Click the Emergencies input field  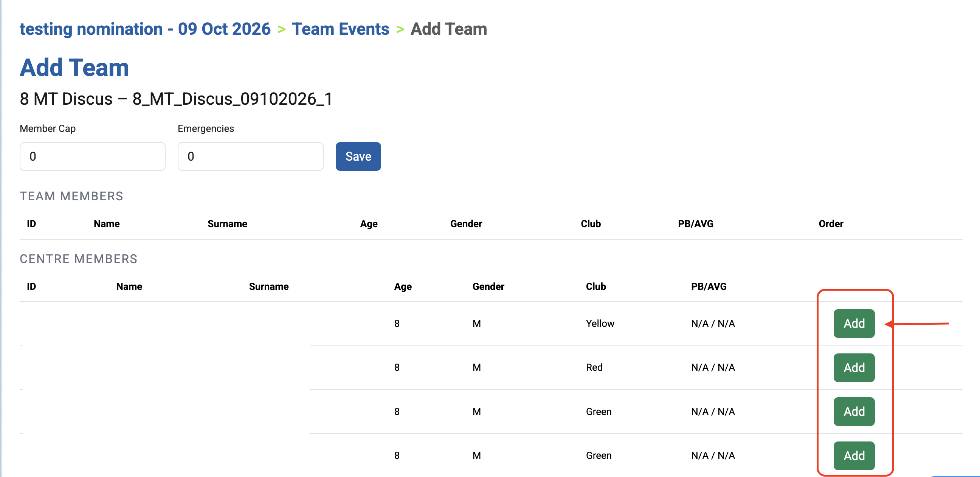point(250,156)
